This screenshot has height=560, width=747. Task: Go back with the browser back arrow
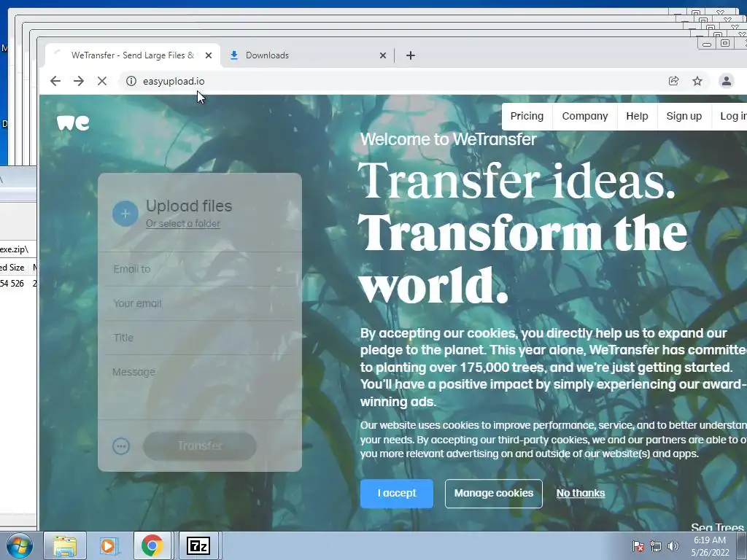(55, 81)
